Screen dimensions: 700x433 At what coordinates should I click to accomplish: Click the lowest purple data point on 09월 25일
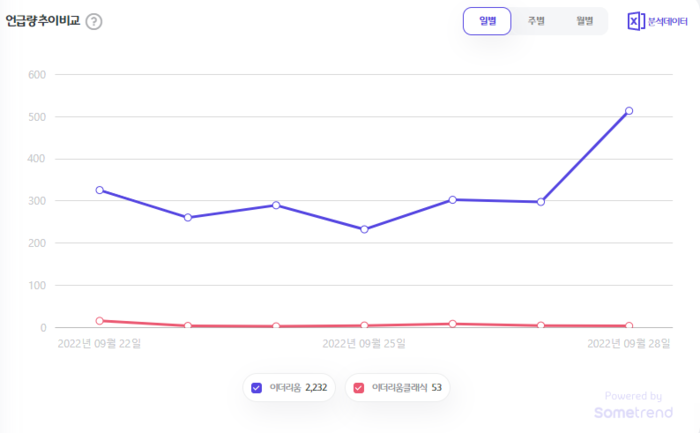pyautogui.click(x=364, y=229)
